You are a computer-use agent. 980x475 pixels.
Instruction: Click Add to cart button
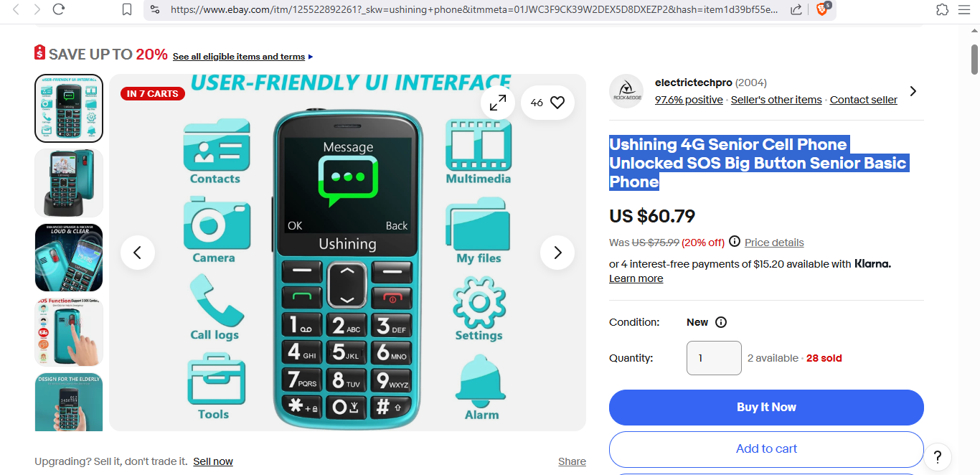click(766, 449)
